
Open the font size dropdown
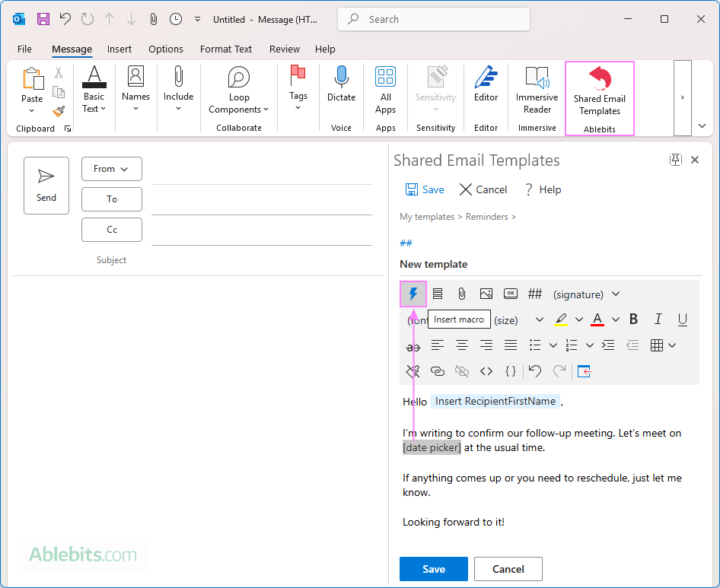click(540, 319)
